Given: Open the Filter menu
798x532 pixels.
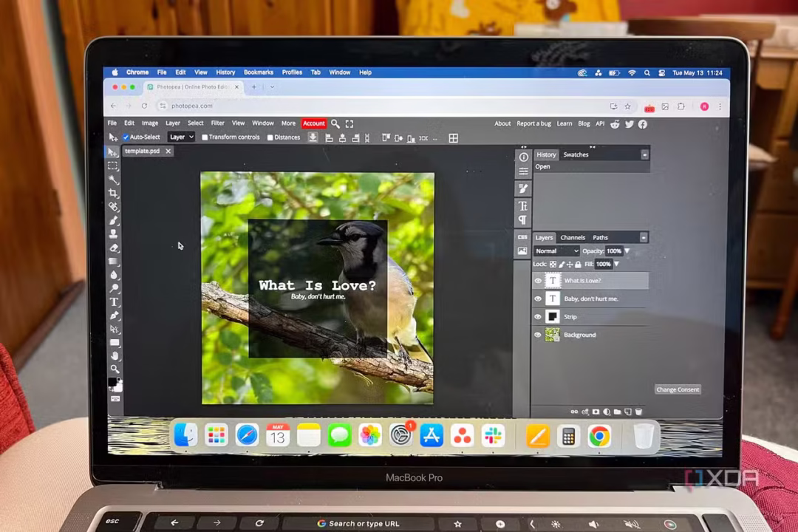Looking at the screenshot, I should (218, 123).
